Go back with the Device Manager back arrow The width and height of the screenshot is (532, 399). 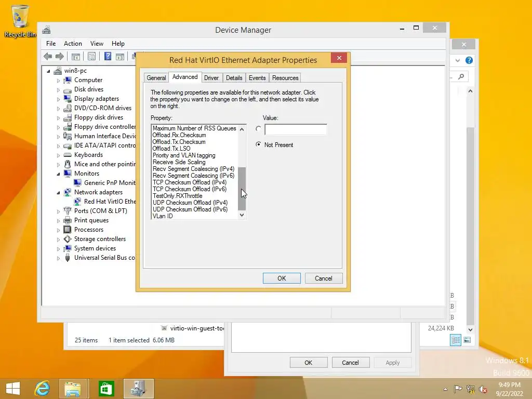point(48,56)
